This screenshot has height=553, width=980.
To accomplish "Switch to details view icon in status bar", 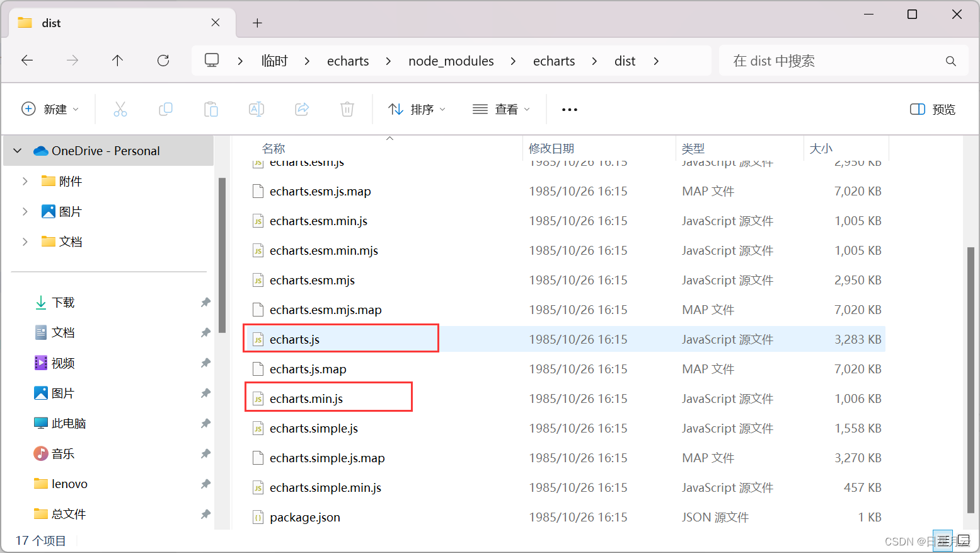I will 943,540.
